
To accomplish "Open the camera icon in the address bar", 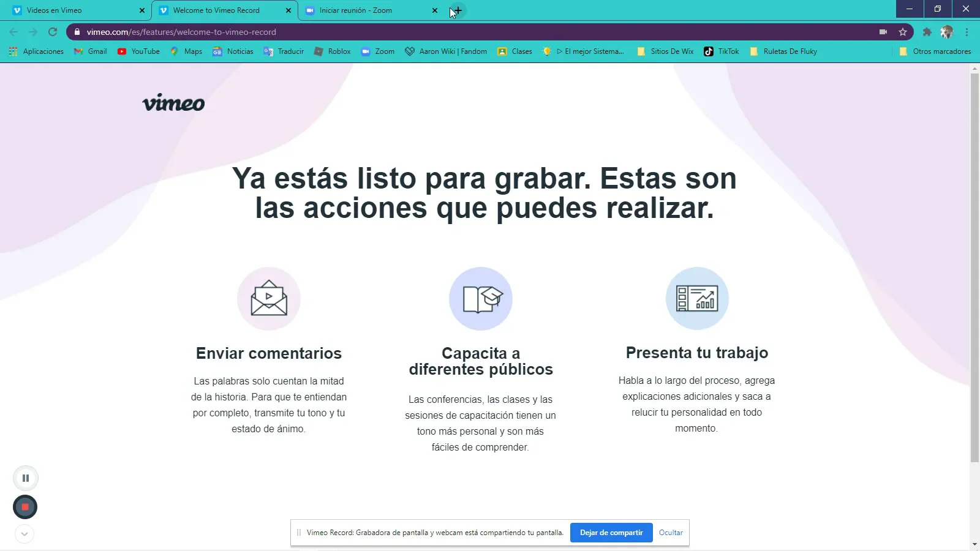I will 883,32.
